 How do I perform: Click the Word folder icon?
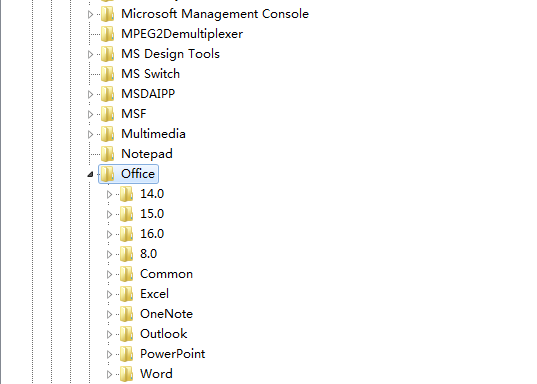(127, 374)
